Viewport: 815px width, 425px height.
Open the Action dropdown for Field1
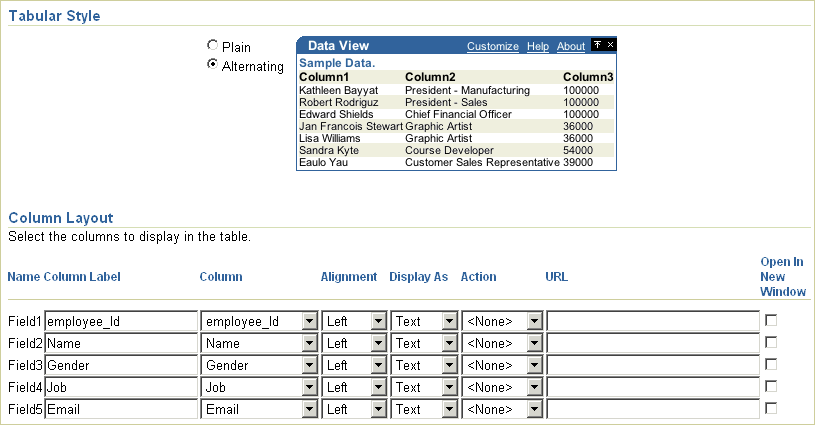(x=534, y=322)
